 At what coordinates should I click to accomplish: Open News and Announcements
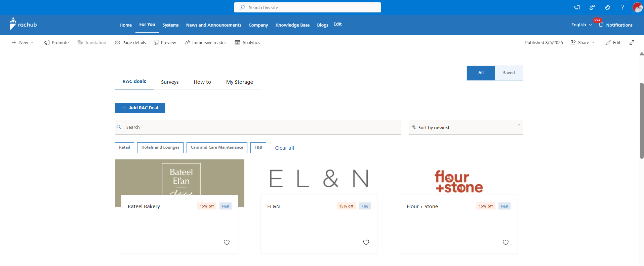[x=213, y=25]
